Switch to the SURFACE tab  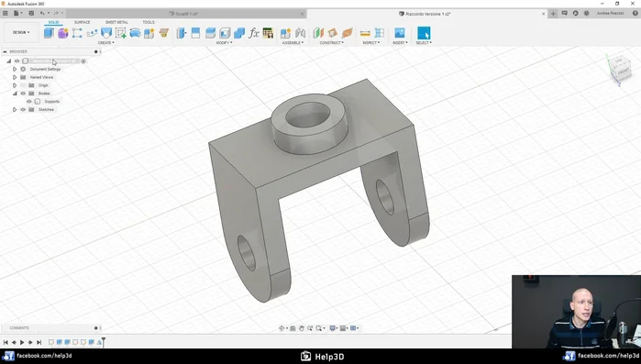(x=83, y=22)
